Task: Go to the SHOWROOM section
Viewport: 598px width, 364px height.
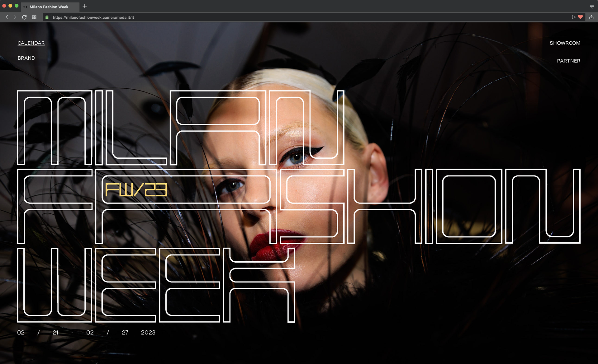Action: [565, 43]
